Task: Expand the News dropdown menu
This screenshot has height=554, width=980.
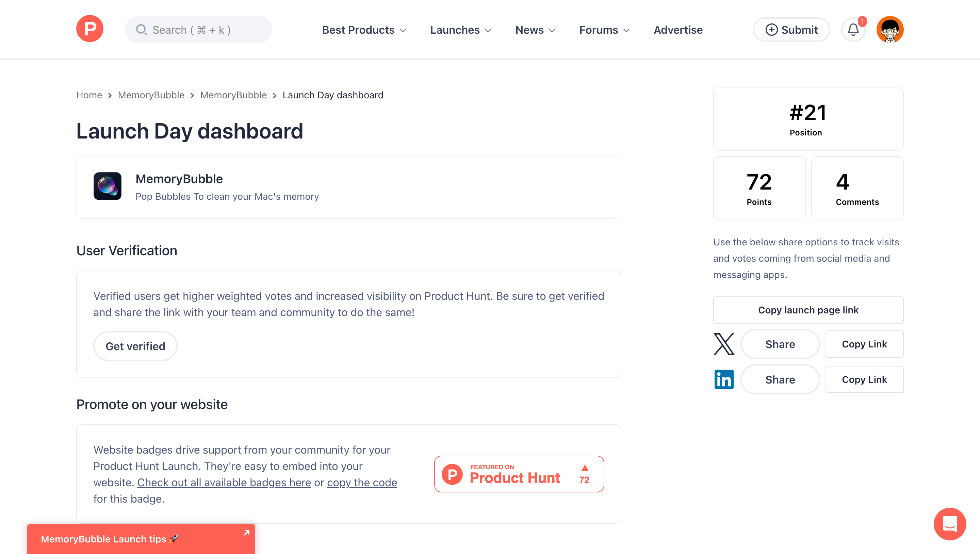Action: [535, 30]
